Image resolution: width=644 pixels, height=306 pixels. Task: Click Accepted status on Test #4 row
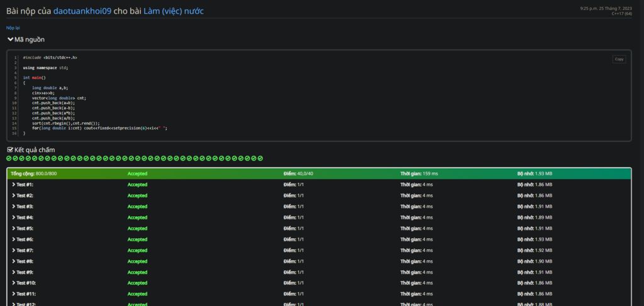pos(137,217)
